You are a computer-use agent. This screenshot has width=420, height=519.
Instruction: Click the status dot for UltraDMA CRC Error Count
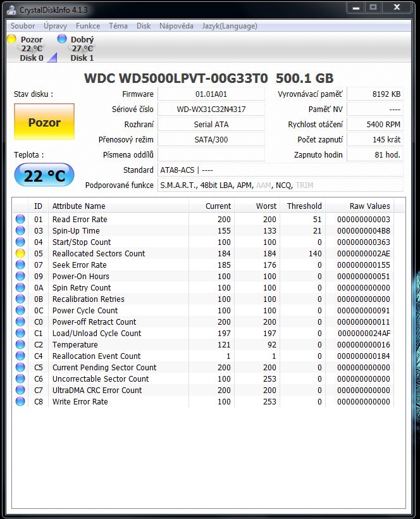(x=20, y=390)
